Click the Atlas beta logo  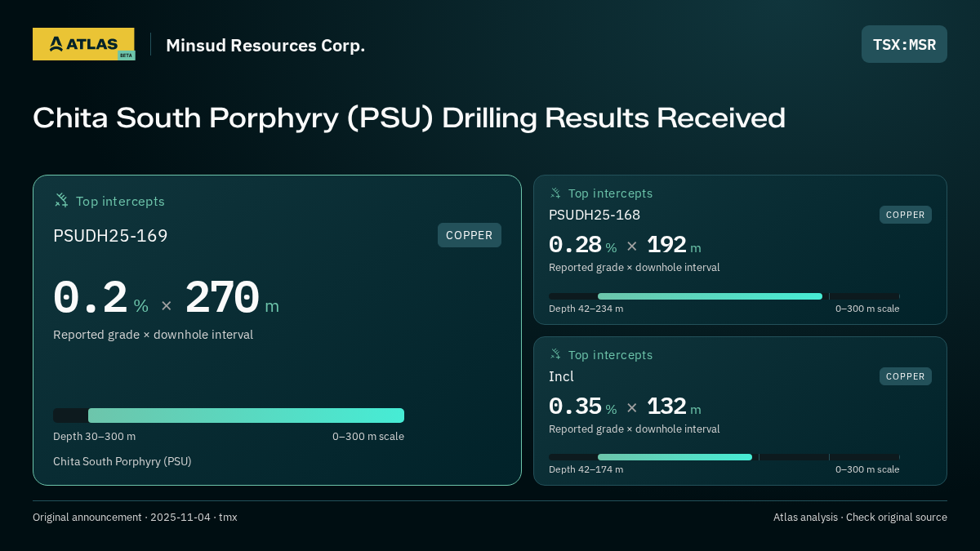84,44
